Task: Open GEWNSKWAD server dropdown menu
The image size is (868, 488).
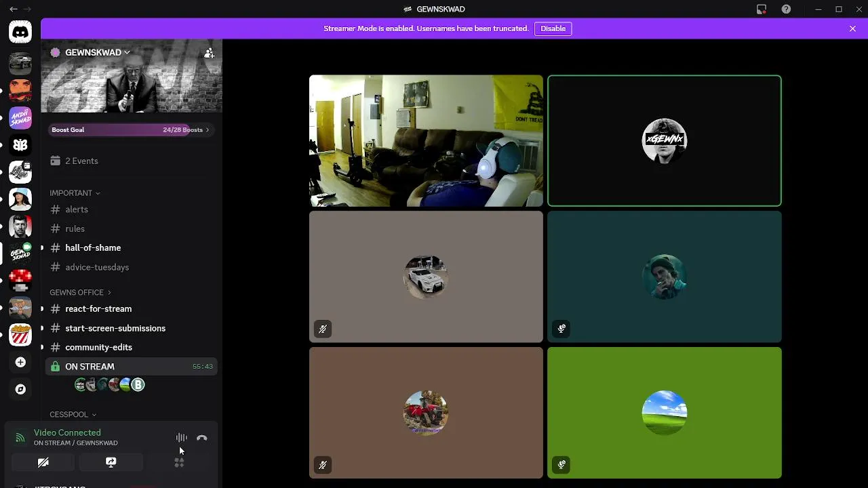Action: (x=97, y=52)
